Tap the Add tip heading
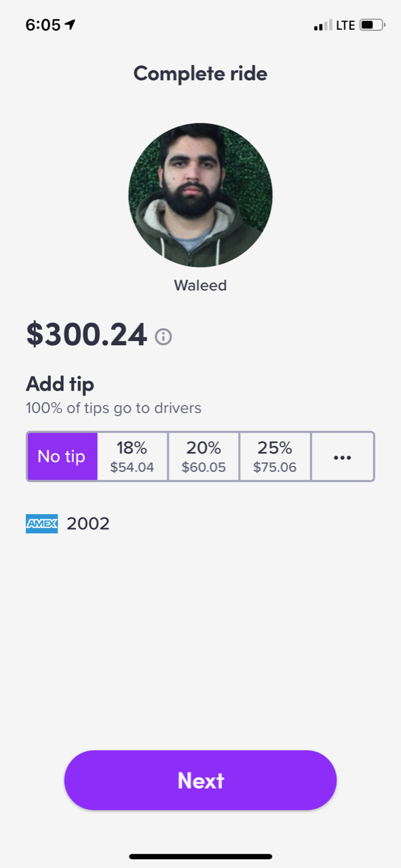Image resolution: width=401 pixels, height=868 pixels. click(60, 384)
